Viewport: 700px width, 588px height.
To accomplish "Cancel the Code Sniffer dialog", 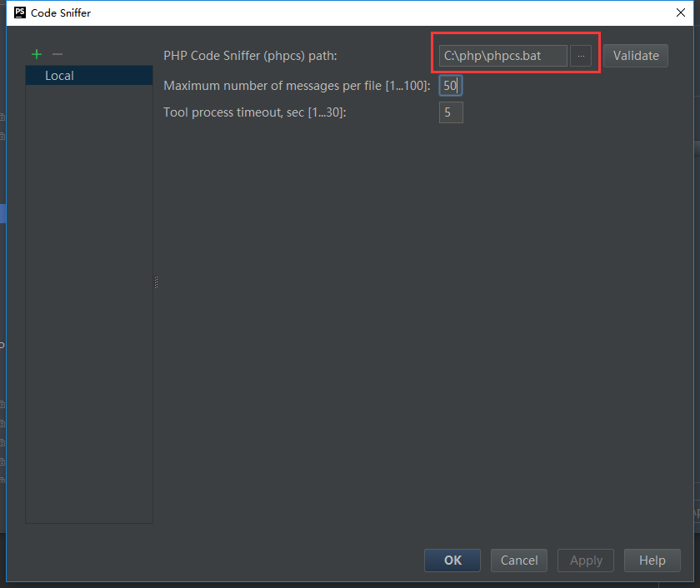I will tap(519, 561).
